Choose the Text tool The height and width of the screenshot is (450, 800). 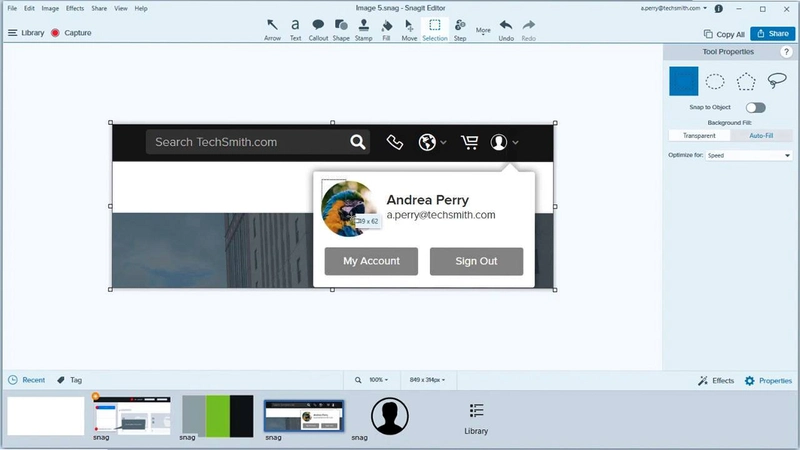pos(295,30)
